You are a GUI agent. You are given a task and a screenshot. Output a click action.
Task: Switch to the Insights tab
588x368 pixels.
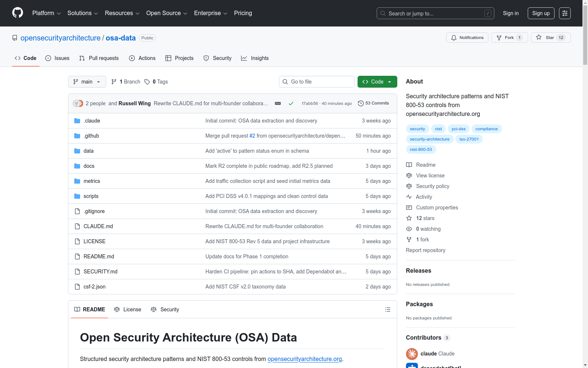click(x=255, y=58)
